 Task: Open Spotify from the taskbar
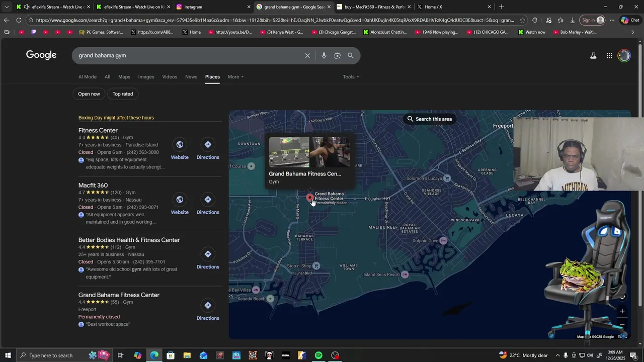[318, 355]
